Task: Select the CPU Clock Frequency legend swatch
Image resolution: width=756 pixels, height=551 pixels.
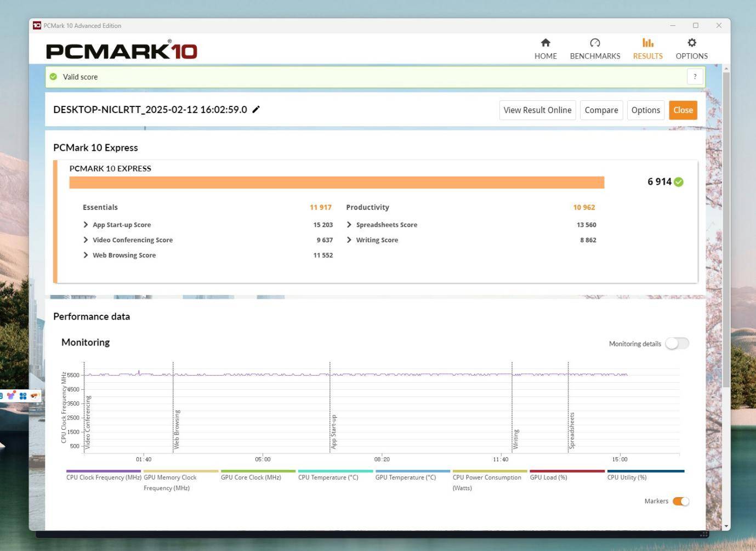Action: [x=104, y=471]
